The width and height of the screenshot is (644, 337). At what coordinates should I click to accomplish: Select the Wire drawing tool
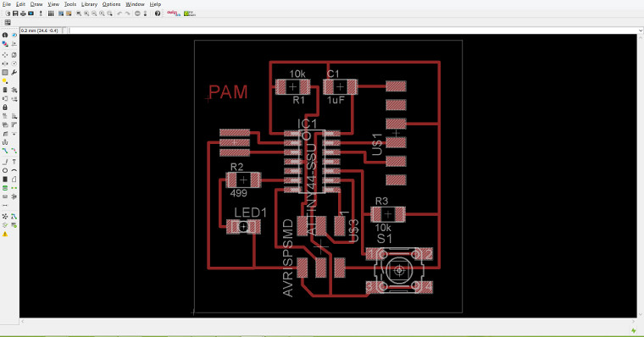coord(5,162)
